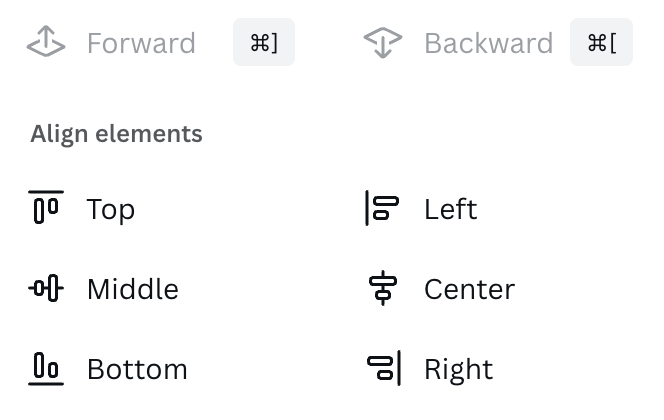Choose the Top alignment text
The image size is (664, 420).
tap(111, 209)
